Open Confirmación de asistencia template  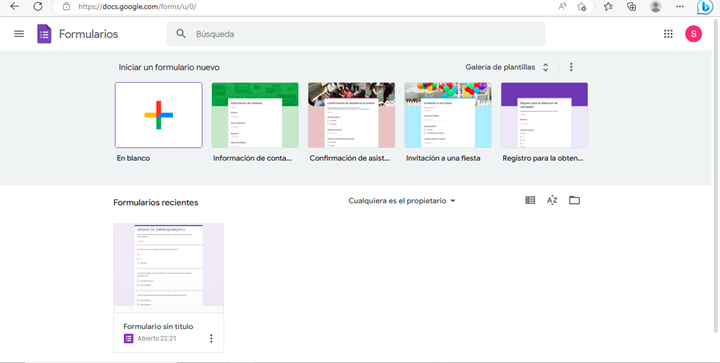351,115
